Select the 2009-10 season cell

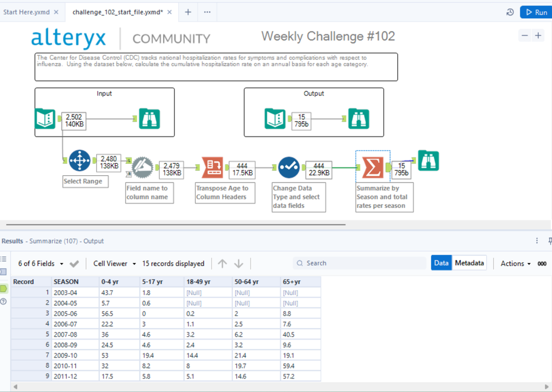point(76,356)
